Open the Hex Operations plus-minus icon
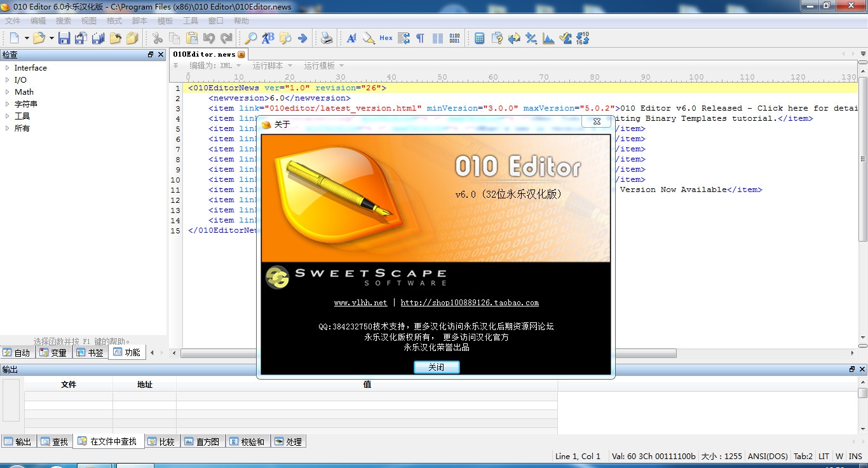 531,38
